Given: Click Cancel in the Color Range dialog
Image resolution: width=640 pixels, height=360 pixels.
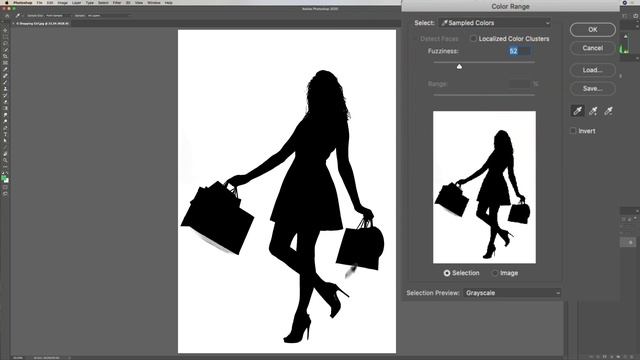Looking at the screenshot, I should pyautogui.click(x=593, y=48).
